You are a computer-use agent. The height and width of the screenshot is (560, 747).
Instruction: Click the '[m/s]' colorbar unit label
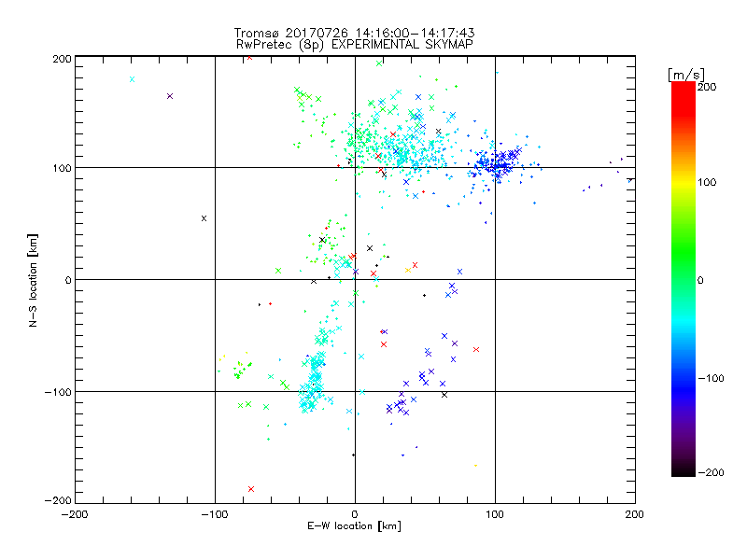click(686, 75)
